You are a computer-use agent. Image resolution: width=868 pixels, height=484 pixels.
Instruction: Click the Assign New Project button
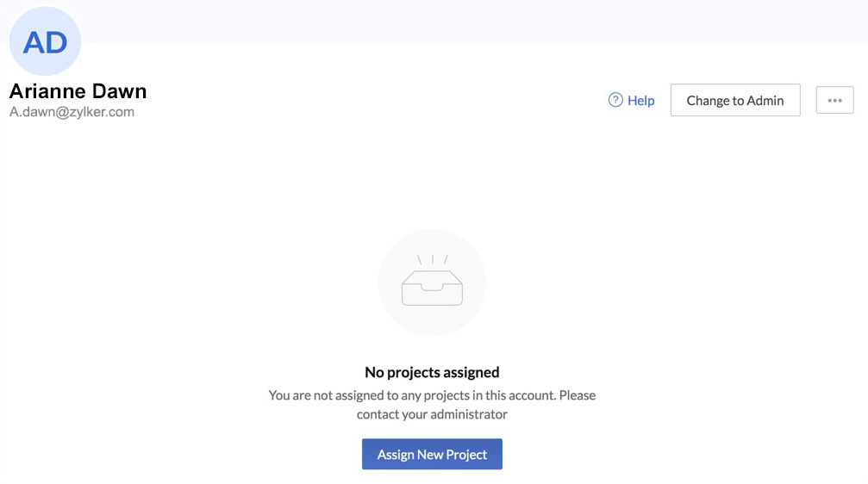(432, 455)
